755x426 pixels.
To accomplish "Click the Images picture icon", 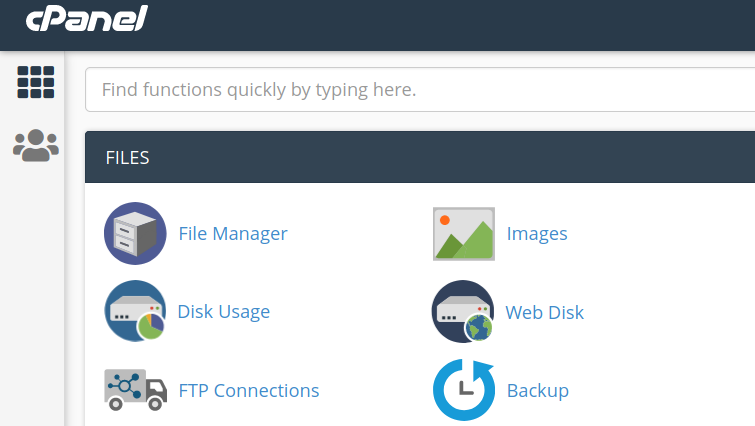I will coord(463,234).
